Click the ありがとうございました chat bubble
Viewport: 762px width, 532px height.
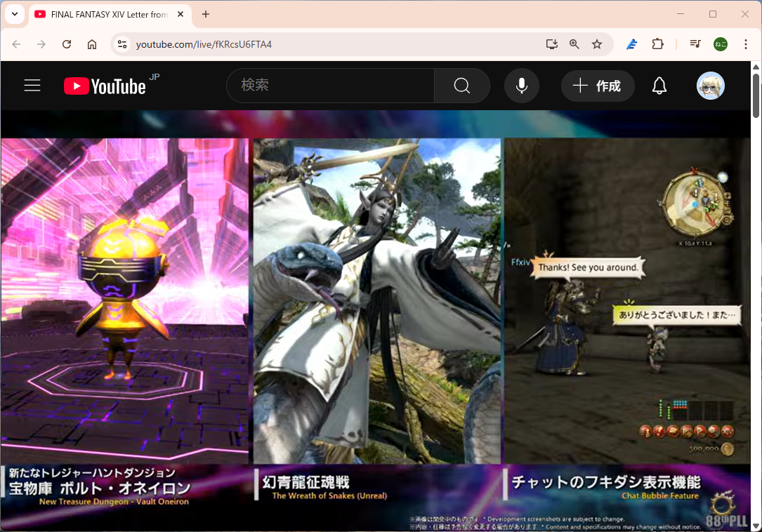(x=677, y=315)
